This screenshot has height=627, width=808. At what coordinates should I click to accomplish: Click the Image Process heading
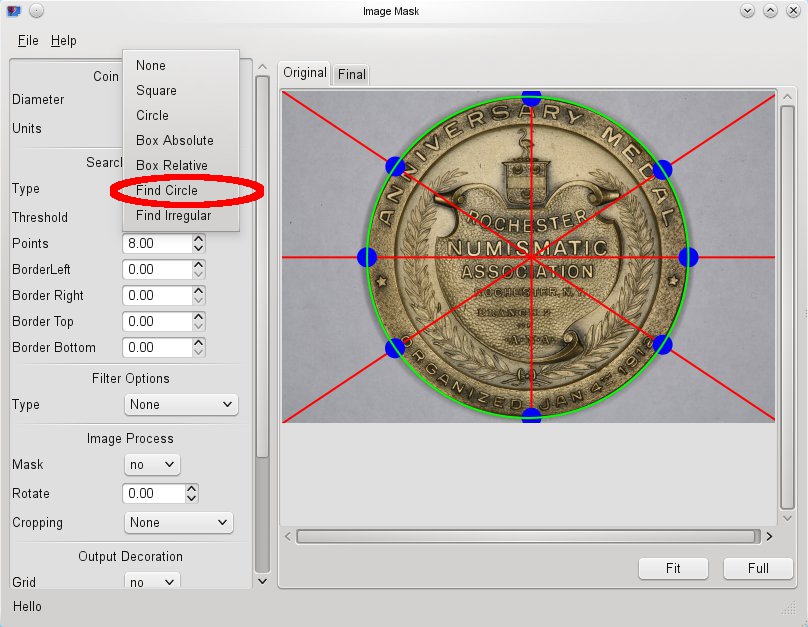[130, 438]
